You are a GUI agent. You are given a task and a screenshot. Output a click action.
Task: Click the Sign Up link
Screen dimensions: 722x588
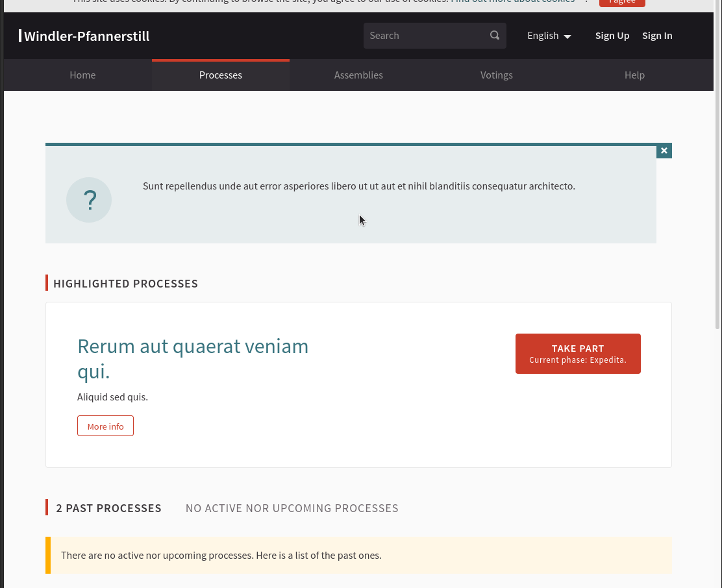[612, 36]
